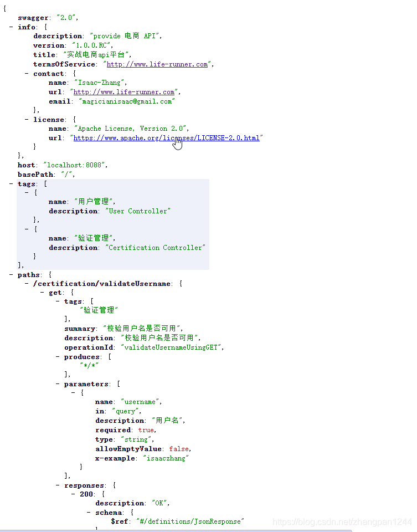Click the "验证管理" name in top-level tags
This screenshot has width=417, height=532.
94,238
